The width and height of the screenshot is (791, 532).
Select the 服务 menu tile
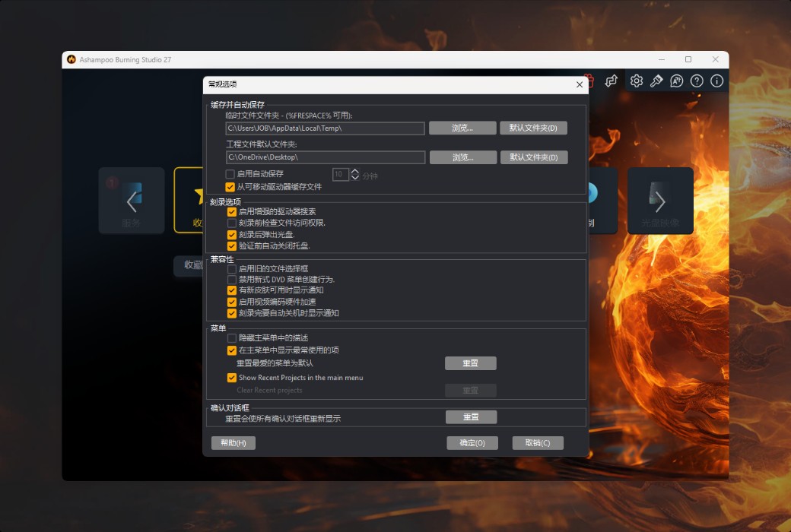131,200
